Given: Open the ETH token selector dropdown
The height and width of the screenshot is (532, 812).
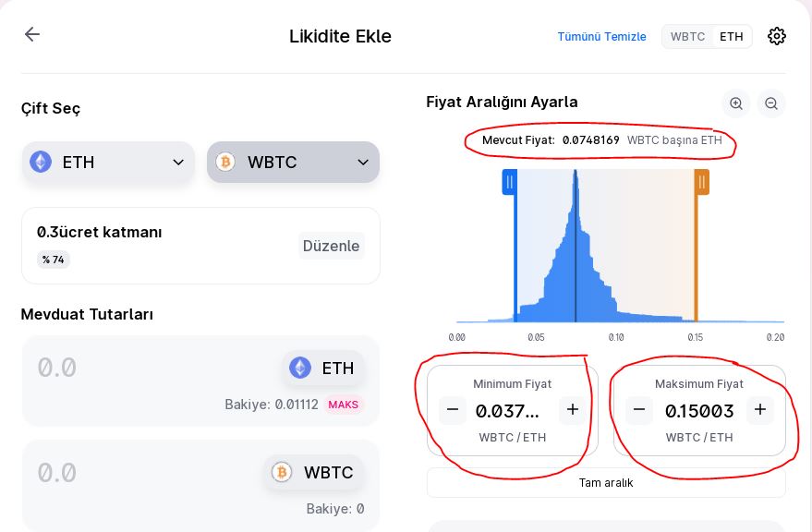Looking at the screenshot, I should [x=108, y=163].
